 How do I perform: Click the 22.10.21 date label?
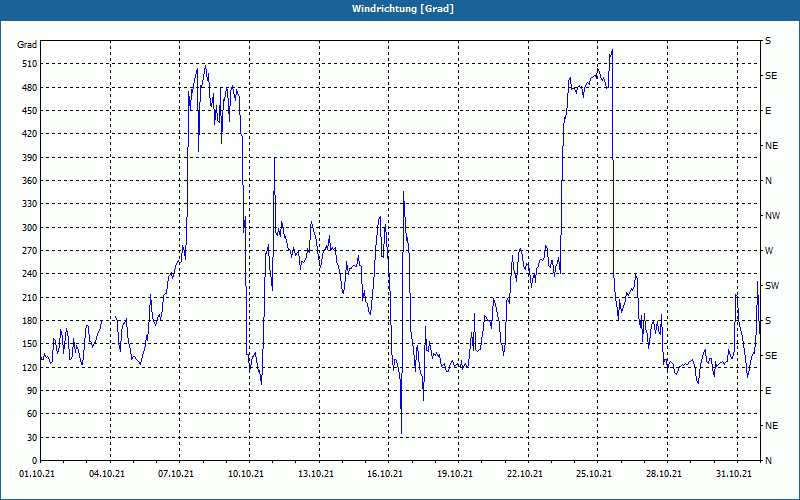525,474
